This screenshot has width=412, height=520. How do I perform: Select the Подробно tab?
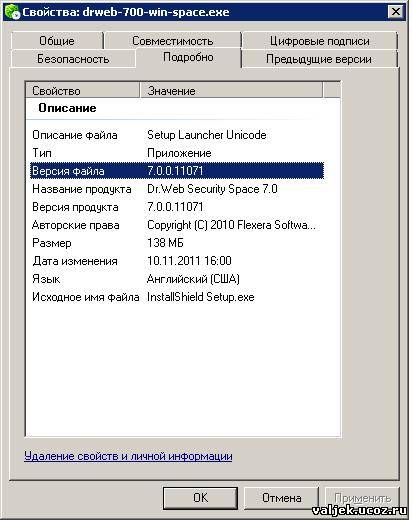[x=188, y=57]
